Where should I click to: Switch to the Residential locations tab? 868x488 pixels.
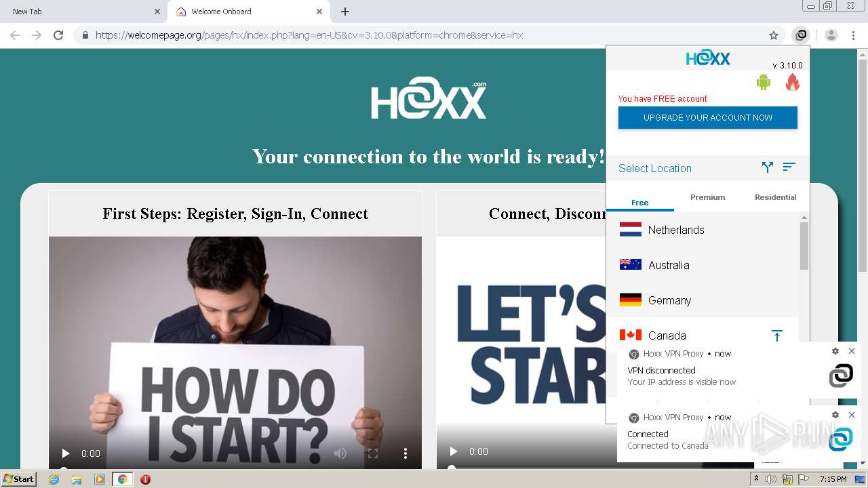pyautogui.click(x=775, y=197)
